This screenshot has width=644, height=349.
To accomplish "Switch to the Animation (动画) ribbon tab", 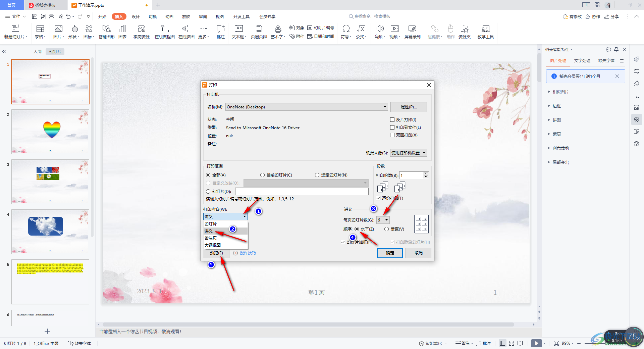I will [169, 16].
